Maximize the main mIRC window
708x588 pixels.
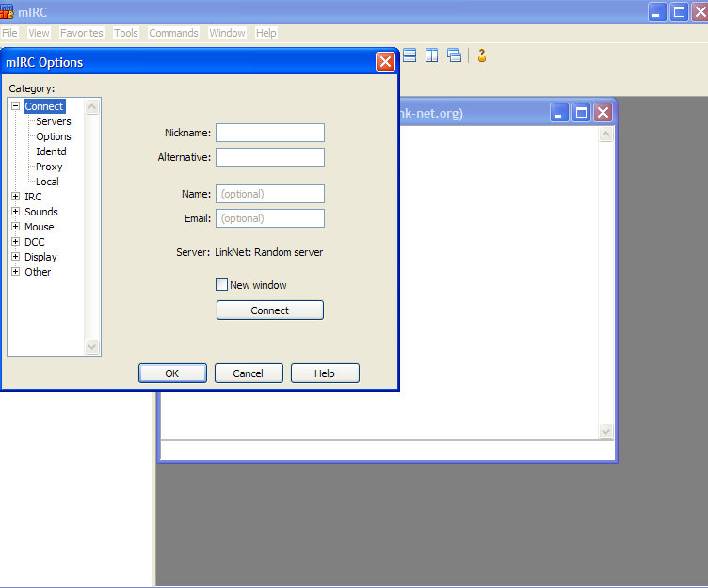coord(679,11)
